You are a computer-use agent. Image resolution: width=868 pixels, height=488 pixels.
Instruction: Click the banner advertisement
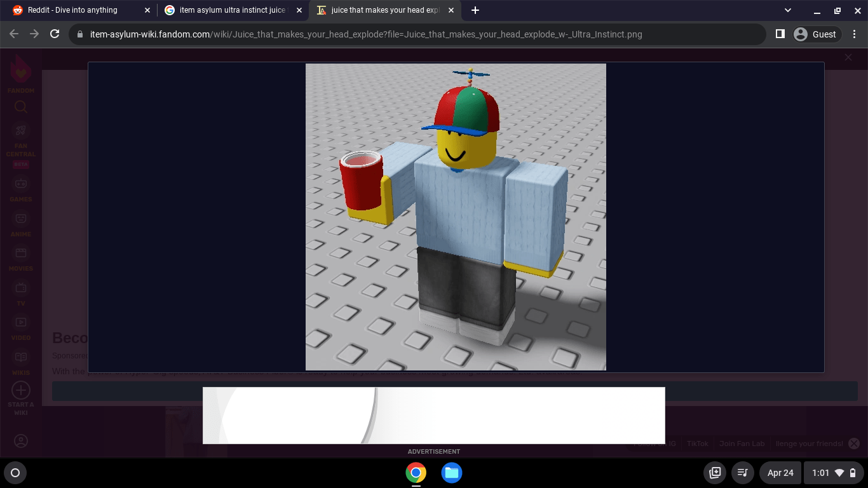[x=434, y=416]
